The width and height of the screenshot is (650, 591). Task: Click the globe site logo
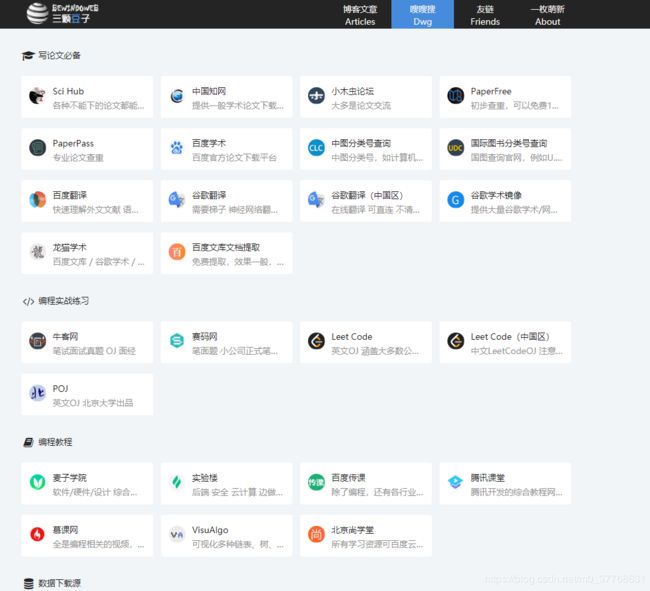(x=37, y=13)
